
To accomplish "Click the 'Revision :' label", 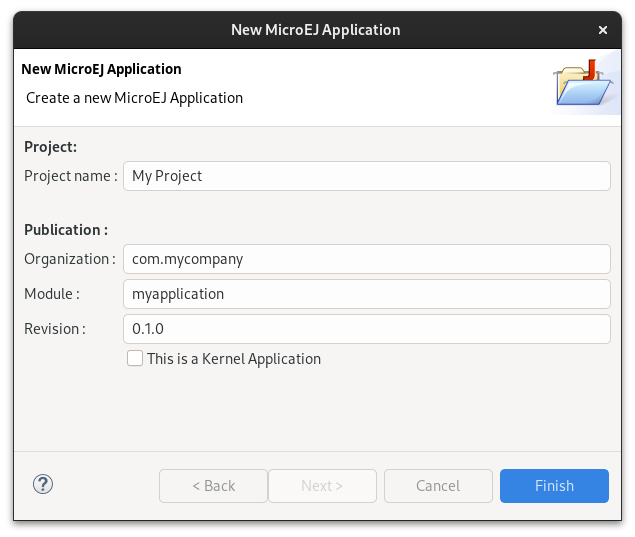I will point(55,329).
